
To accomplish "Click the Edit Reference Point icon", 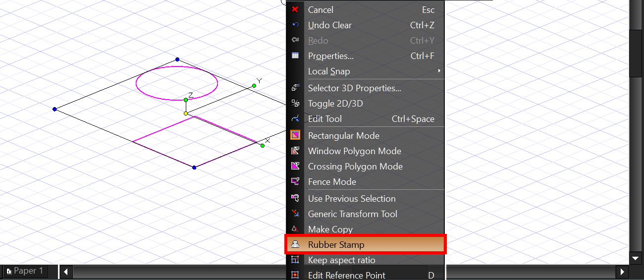I will (x=295, y=275).
